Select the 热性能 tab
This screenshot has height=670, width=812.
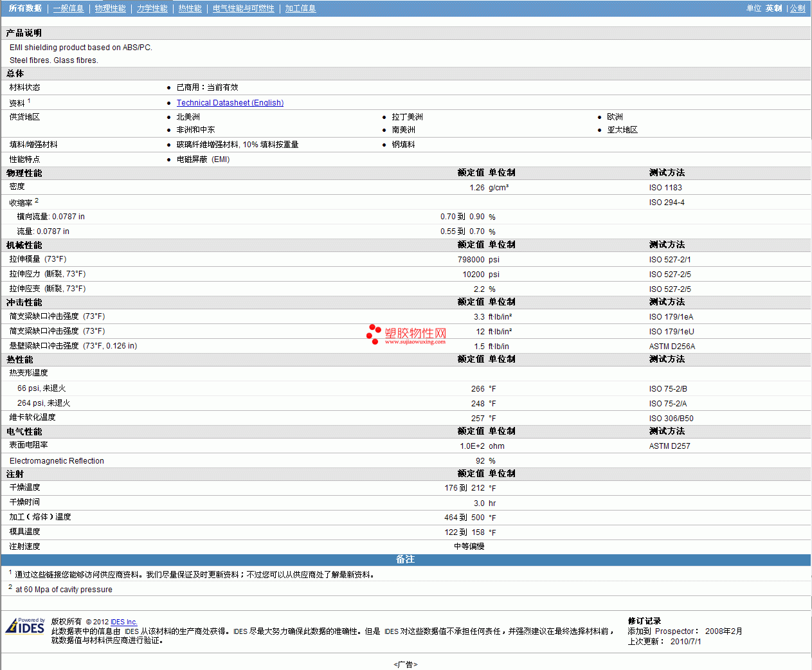[190, 8]
